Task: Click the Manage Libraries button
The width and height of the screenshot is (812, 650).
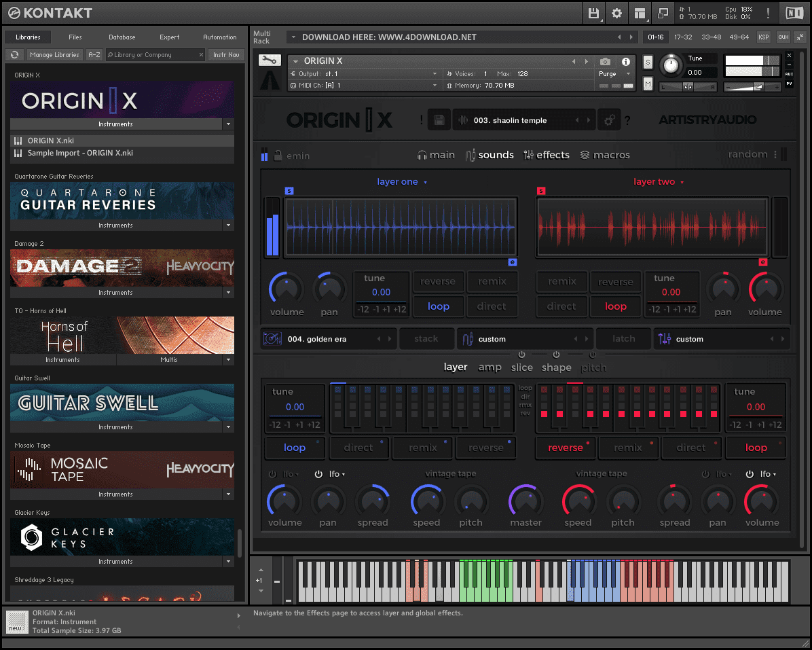Action: (x=54, y=54)
